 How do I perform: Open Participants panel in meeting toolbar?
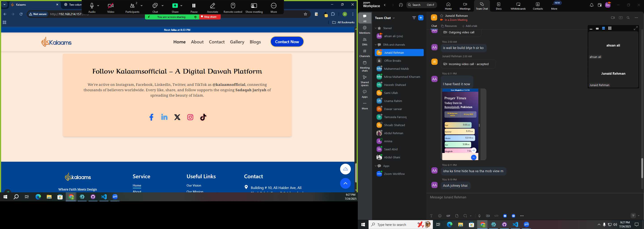pyautogui.click(x=133, y=8)
